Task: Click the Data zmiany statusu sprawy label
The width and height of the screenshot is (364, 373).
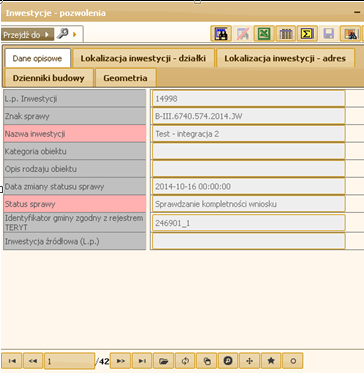Action: (x=75, y=186)
